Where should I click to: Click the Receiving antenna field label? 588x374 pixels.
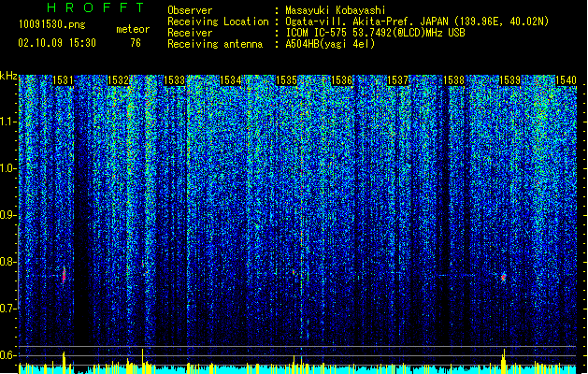[215, 44]
